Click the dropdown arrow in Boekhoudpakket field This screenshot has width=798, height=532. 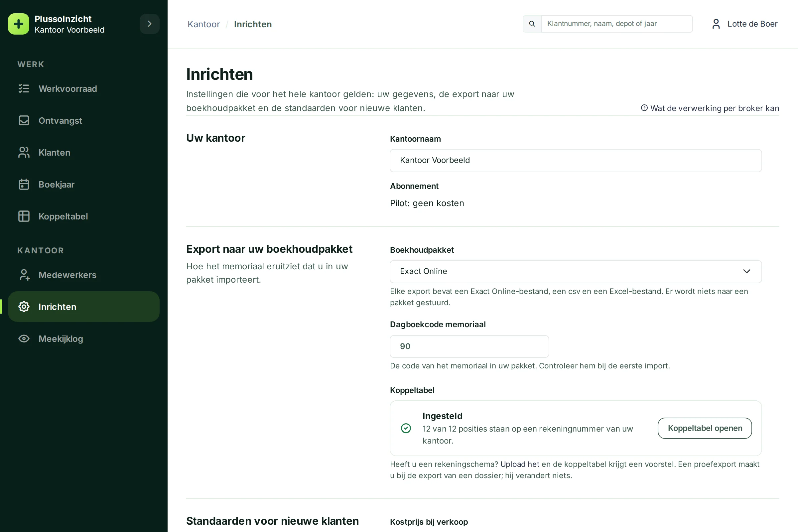coord(746,271)
